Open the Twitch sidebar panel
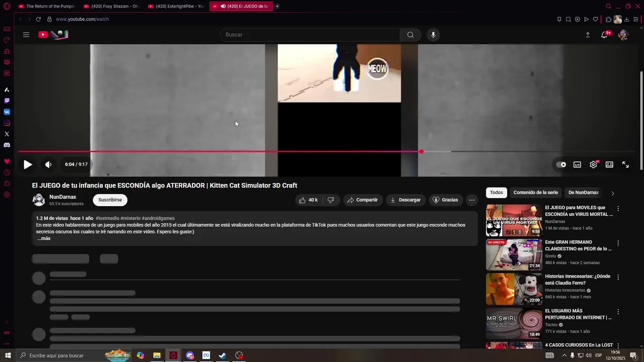Image resolution: width=644 pixels, height=362 pixels. pos(7,101)
